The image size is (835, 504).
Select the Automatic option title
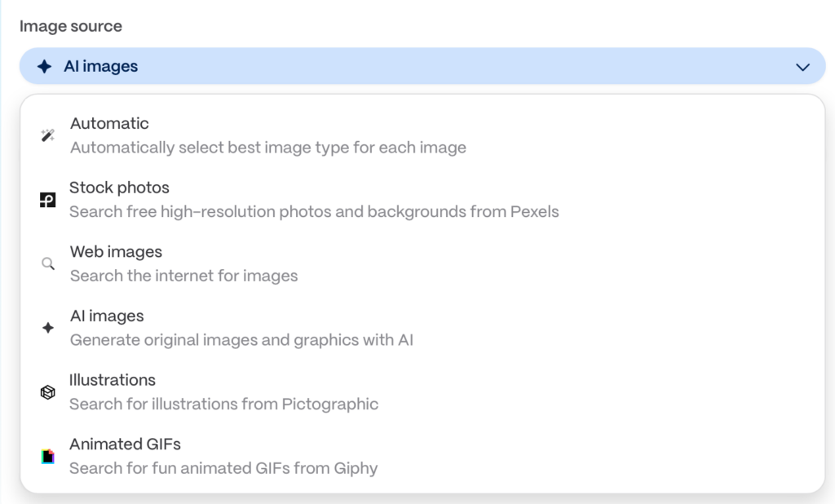109,124
